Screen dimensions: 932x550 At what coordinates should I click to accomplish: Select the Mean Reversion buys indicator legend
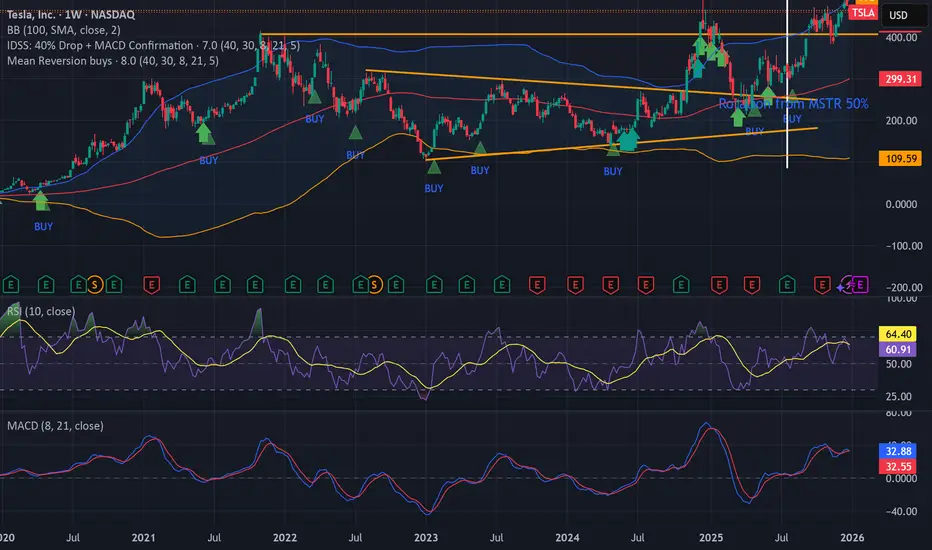point(113,61)
